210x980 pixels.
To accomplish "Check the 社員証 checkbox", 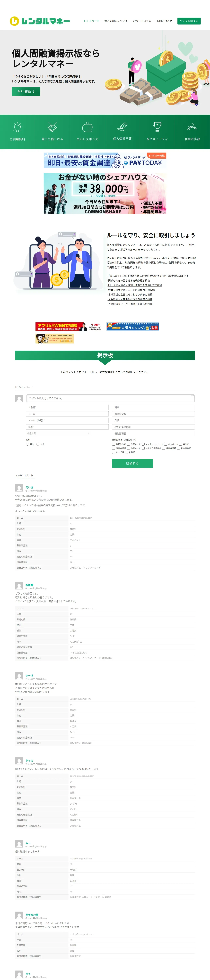I will (x=127, y=452).
